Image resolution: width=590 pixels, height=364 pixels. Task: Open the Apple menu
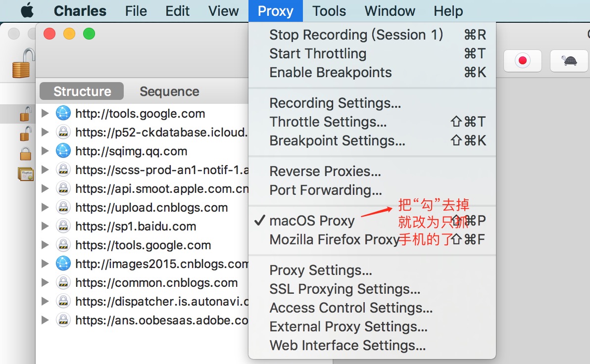click(27, 11)
